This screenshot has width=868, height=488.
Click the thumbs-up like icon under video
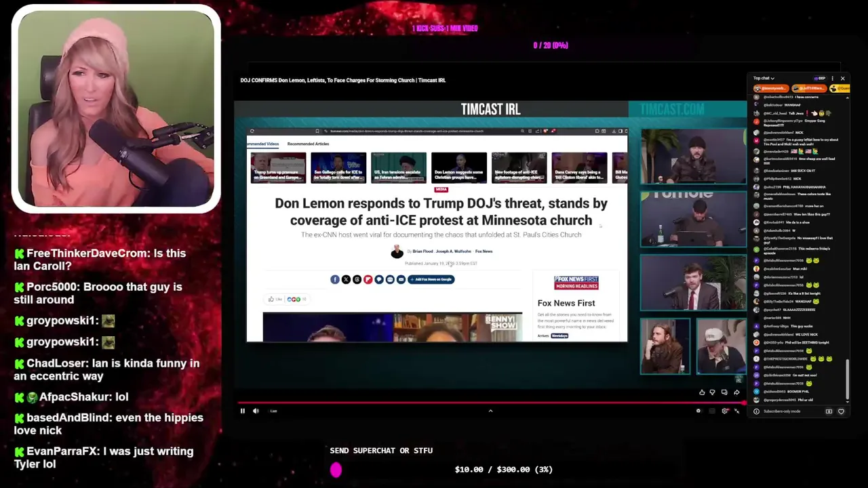(702, 392)
